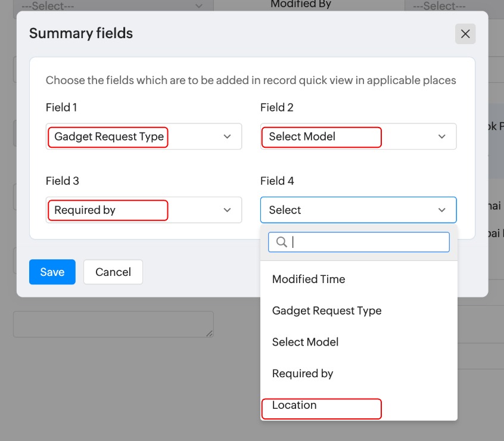The image size is (504, 441).
Task: Click the chevron arrow in Field 1
Action: coord(227,136)
